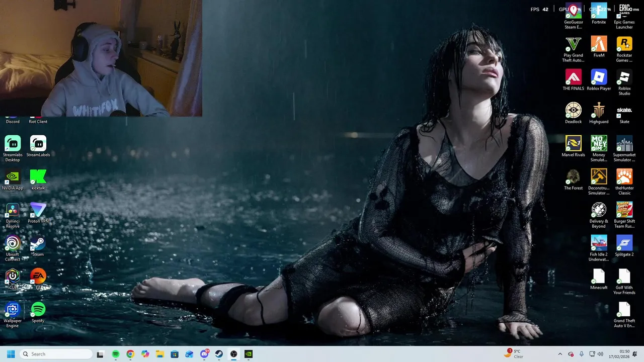
Task: Select the Delivery & Beyond desktop icon
Action: [x=599, y=215]
